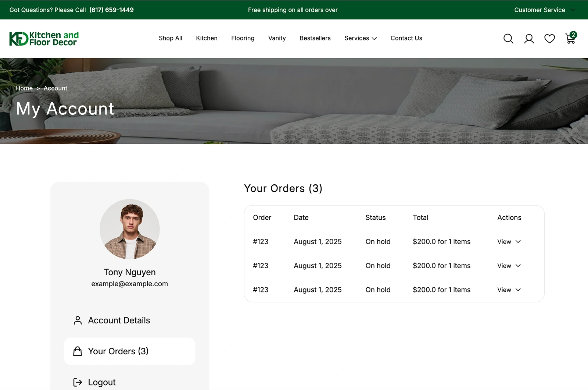
Task: Go to the Flooring menu item
Action: click(243, 38)
